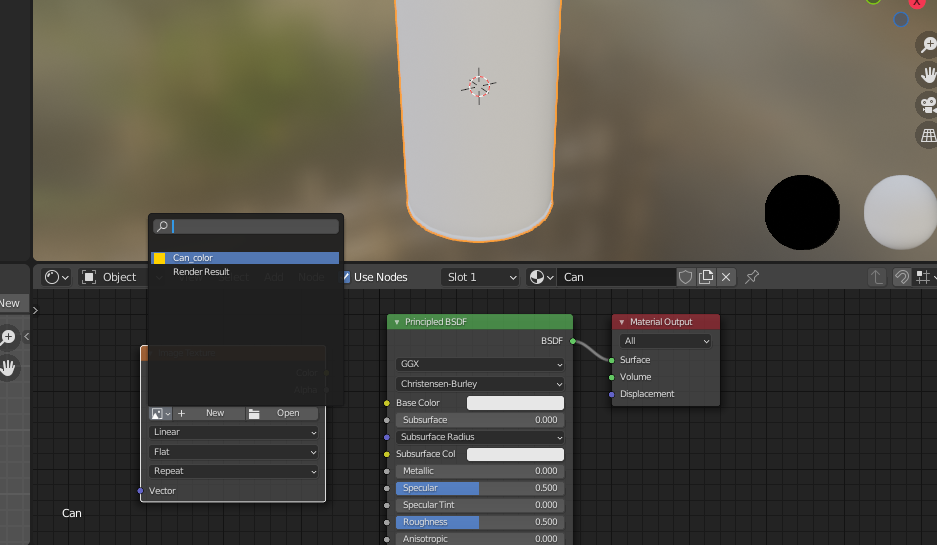Open the Repeat extension dropdown
The height and width of the screenshot is (545, 937).
pyautogui.click(x=233, y=471)
